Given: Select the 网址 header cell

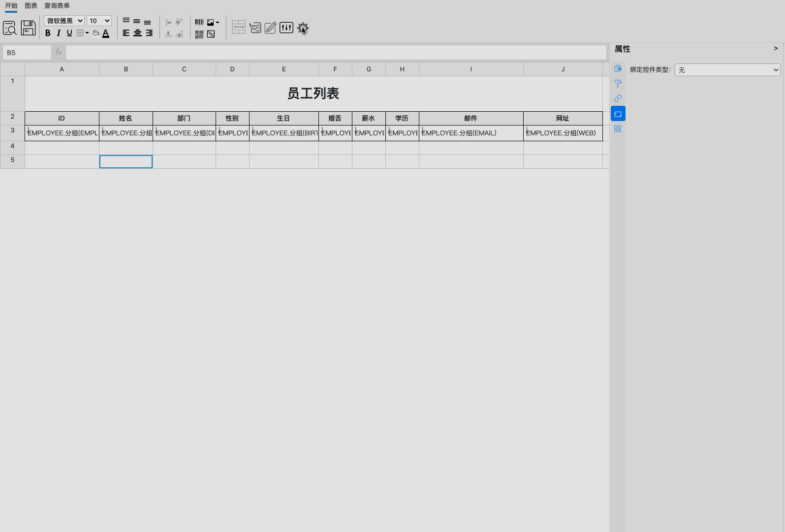Looking at the screenshot, I should [x=563, y=119].
